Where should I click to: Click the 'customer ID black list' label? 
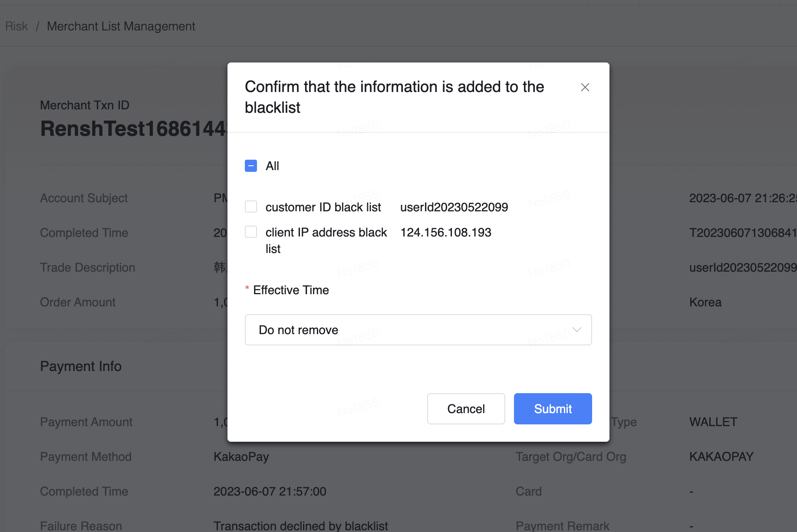coord(323,207)
